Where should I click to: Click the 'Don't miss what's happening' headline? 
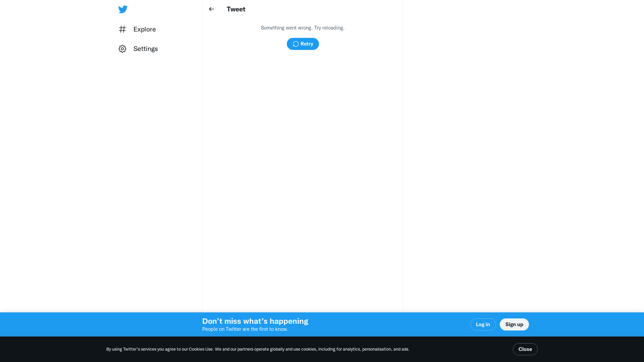point(255,321)
